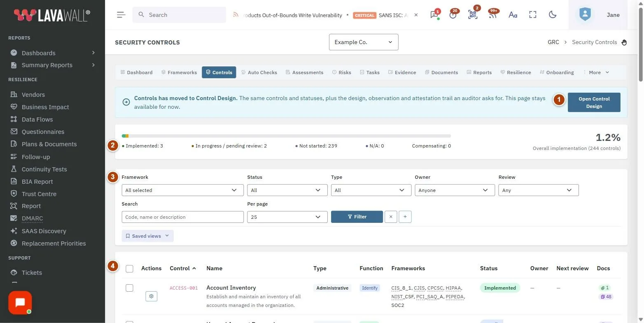Click the header Search field
This screenshot has height=323, width=644.
[179, 15]
